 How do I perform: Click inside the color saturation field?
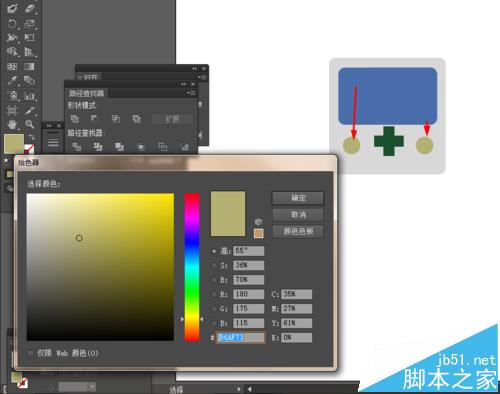tap(100, 267)
